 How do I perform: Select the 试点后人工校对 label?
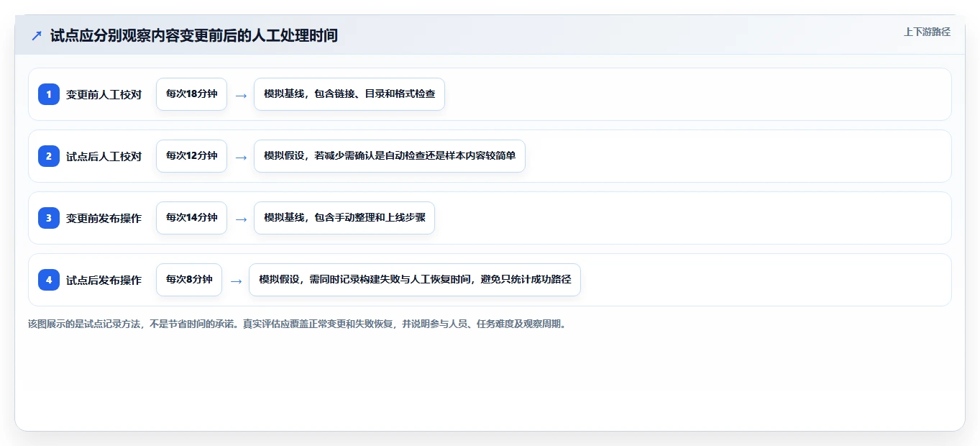click(104, 156)
